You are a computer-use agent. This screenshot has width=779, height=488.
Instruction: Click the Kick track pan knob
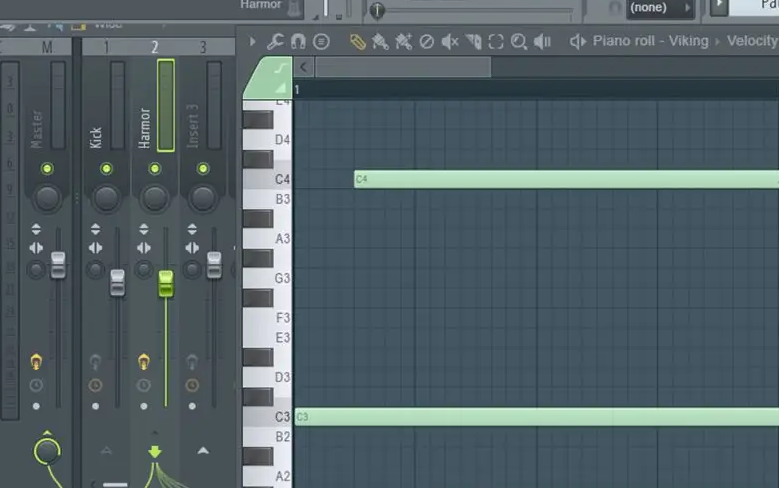tap(106, 198)
